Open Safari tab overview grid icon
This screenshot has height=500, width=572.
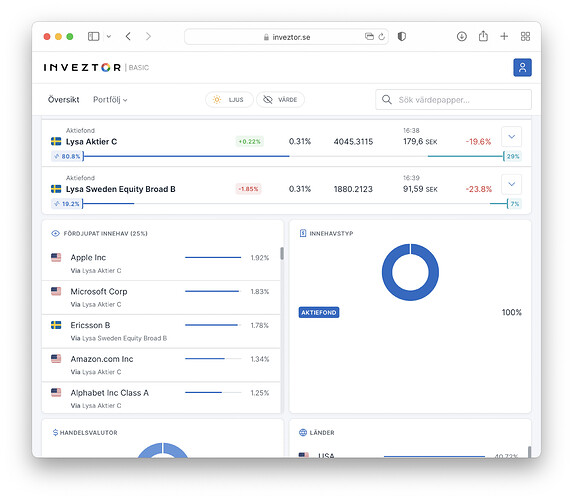[525, 36]
